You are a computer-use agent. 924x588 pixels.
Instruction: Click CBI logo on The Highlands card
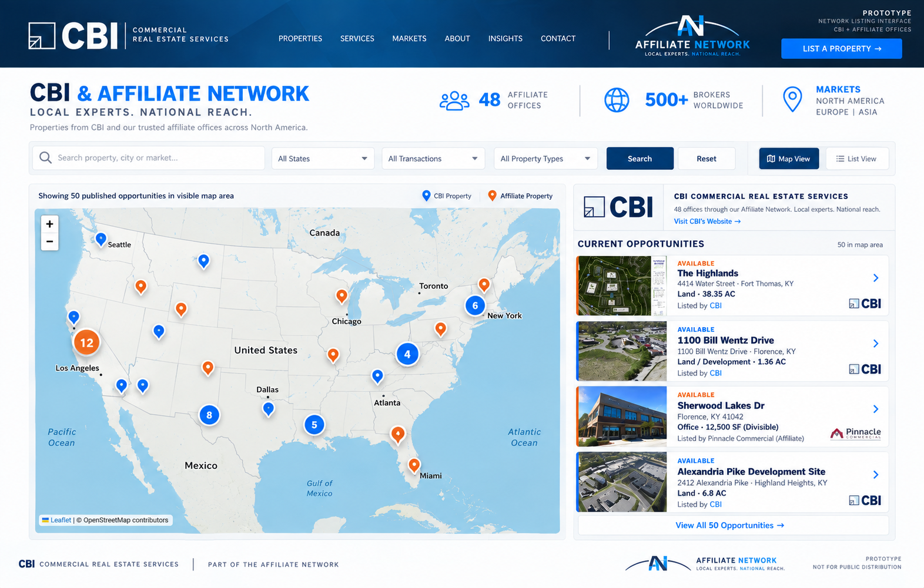[x=865, y=304]
